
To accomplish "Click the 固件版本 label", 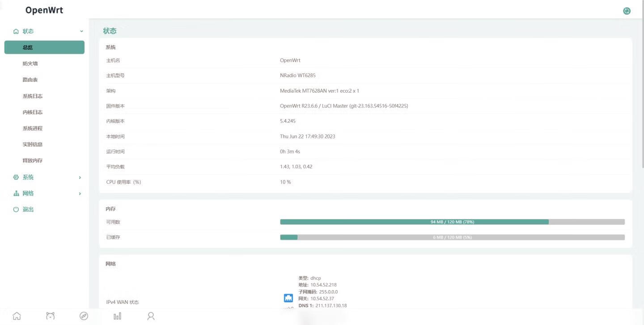I will [x=115, y=106].
